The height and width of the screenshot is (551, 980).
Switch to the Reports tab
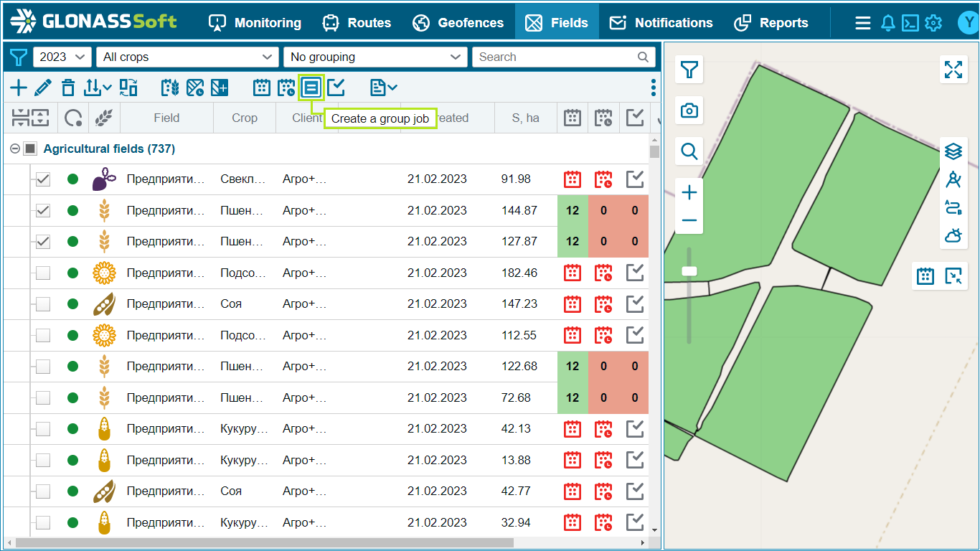click(x=771, y=23)
